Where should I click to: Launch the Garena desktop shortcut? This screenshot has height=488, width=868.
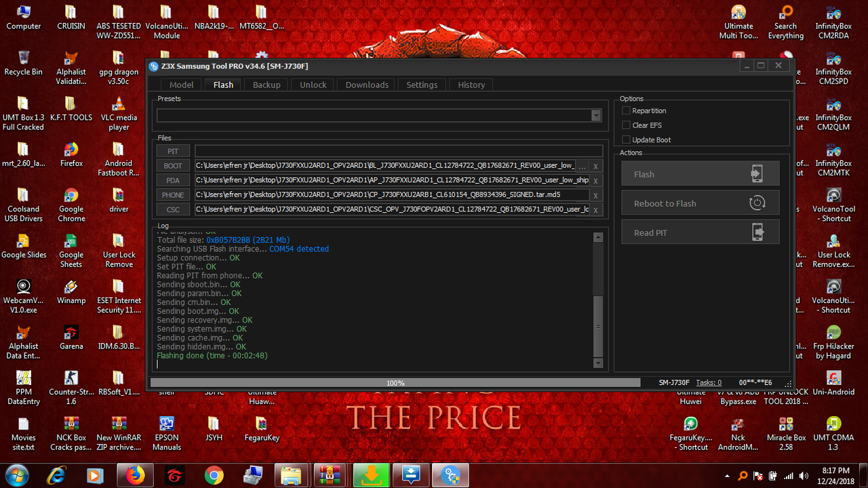(x=71, y=337)
